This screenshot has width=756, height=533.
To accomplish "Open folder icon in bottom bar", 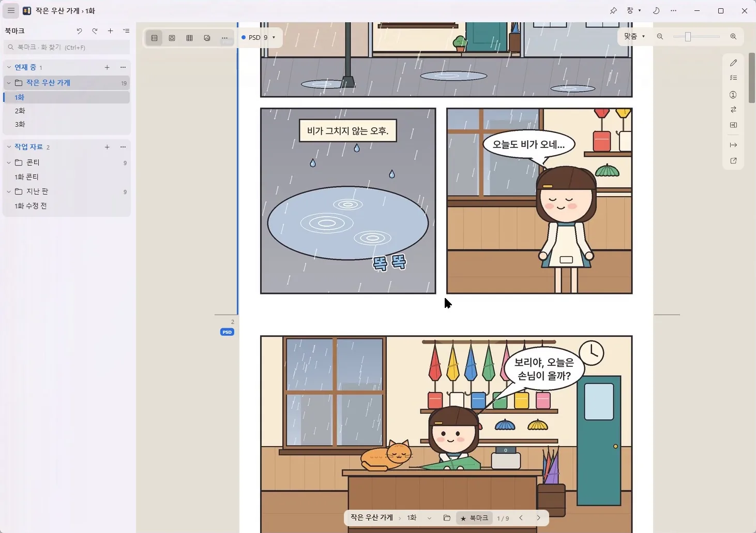I will pos(447,518).
